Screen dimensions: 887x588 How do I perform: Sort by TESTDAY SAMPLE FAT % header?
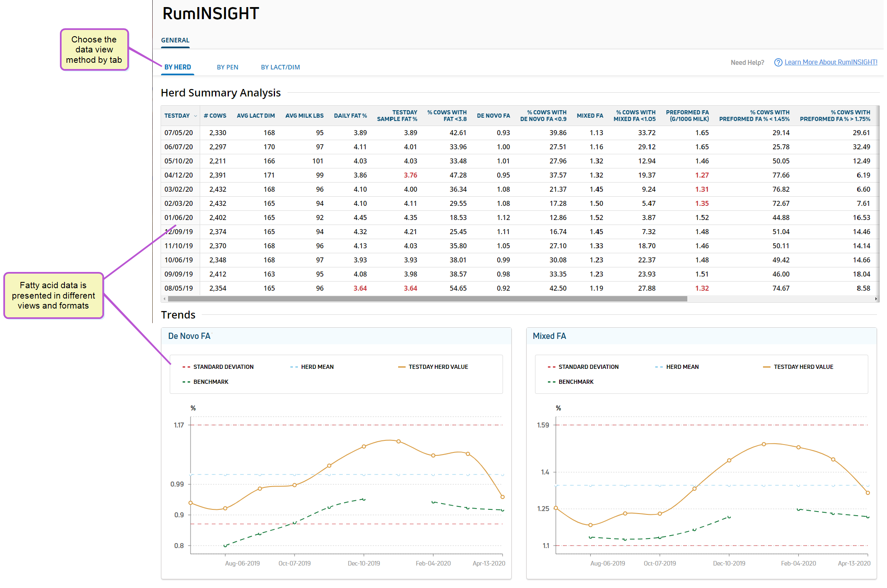pyautogui.click(x=397, y=116)
